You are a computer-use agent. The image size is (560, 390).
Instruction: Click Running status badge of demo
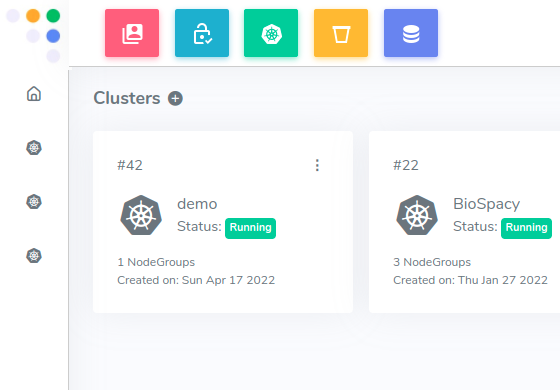coord(250,228)
